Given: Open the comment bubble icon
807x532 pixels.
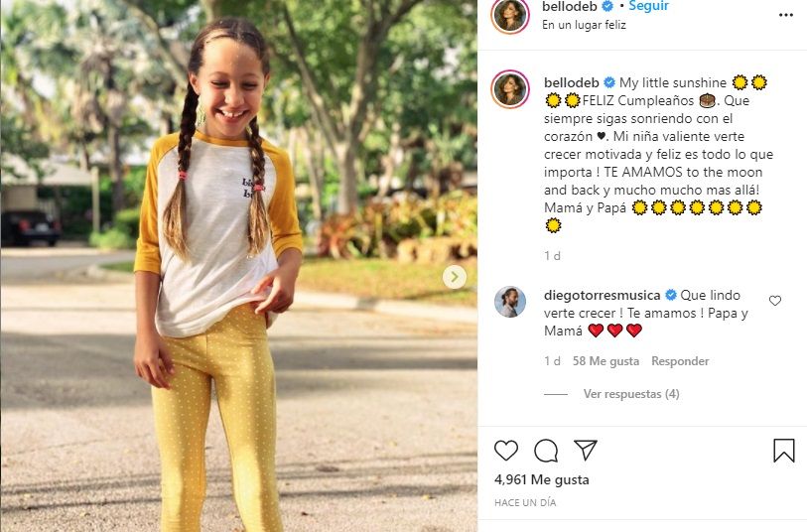Looking at the screenshot, I should (546, 451).
